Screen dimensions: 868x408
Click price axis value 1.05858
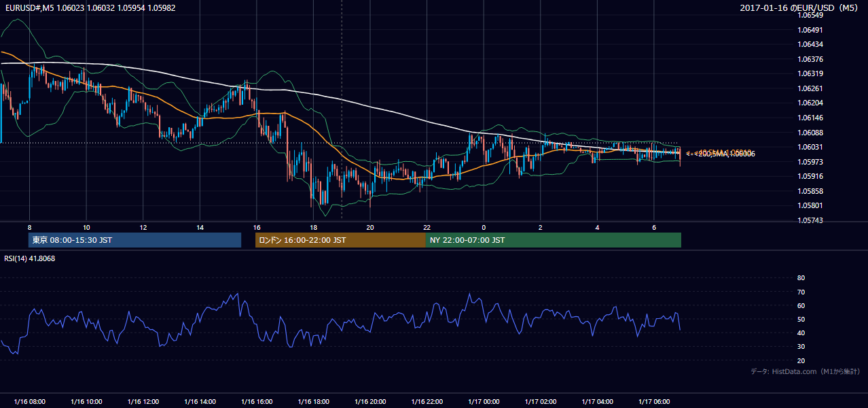pyautogui.click(x=810, y=191)
